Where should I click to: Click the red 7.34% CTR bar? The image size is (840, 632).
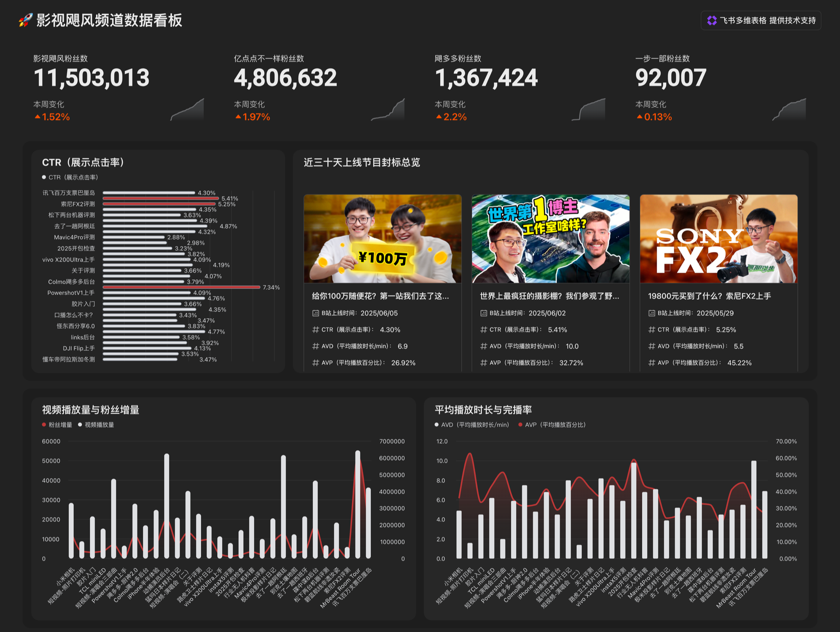(181, 287)
